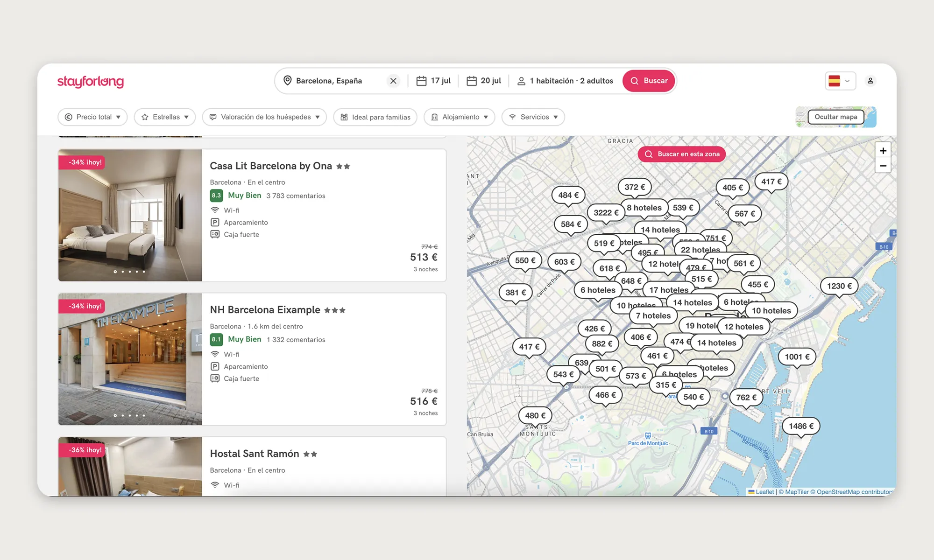The height and width of the screenshot is (560, 934).
Task: Zoom in the map with the plus button
Action: point(883,151)
